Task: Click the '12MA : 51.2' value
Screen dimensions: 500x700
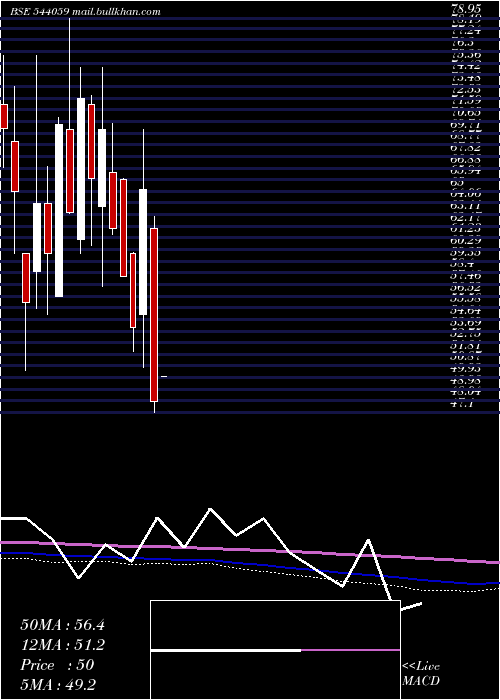Action: coord(62,645)
